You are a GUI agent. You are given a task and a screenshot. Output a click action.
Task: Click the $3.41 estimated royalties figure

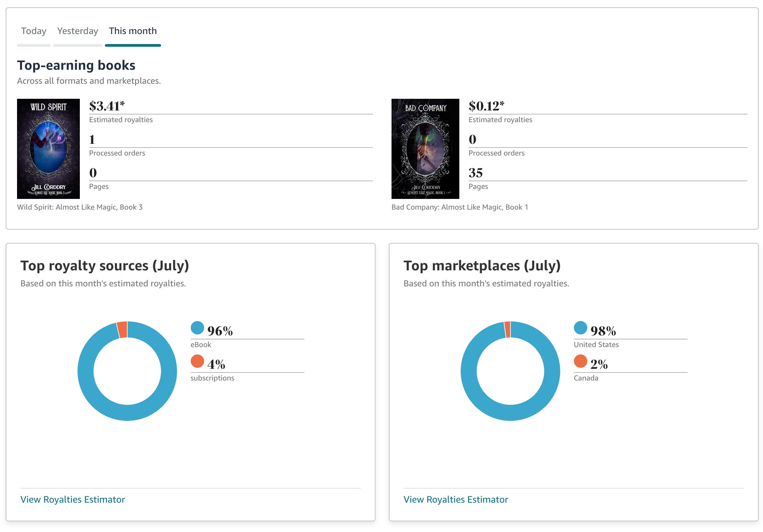[x=107, y=106]
